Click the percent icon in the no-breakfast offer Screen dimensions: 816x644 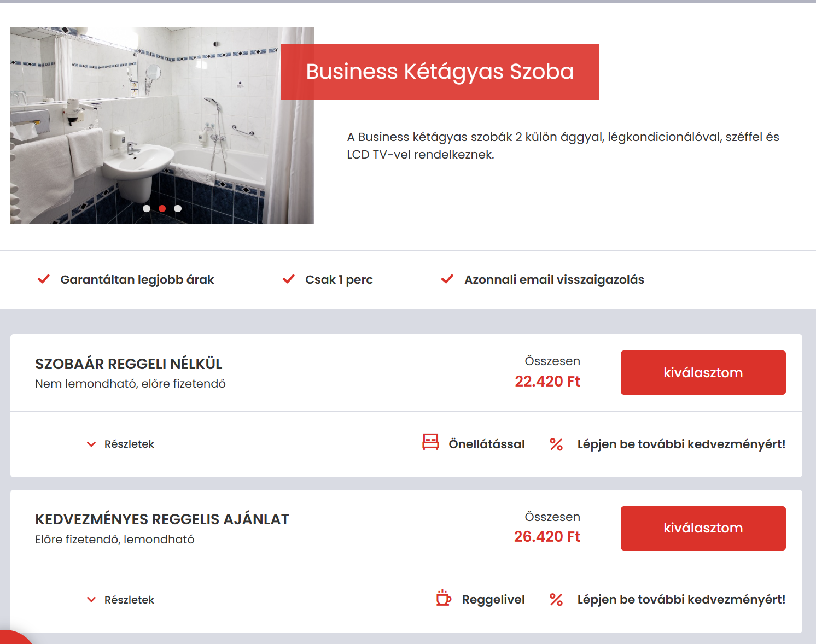click(556, 444)
